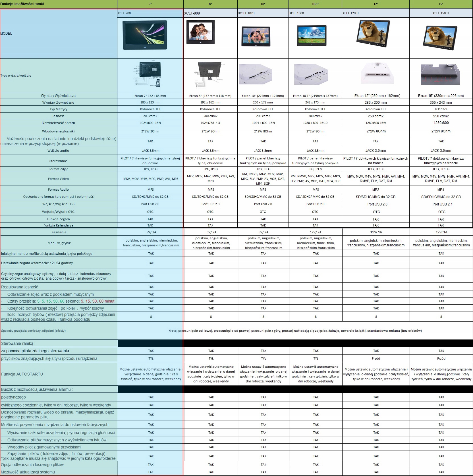Select the 15" column header
This screenshot has height=476, width=473.
(441, 4)
